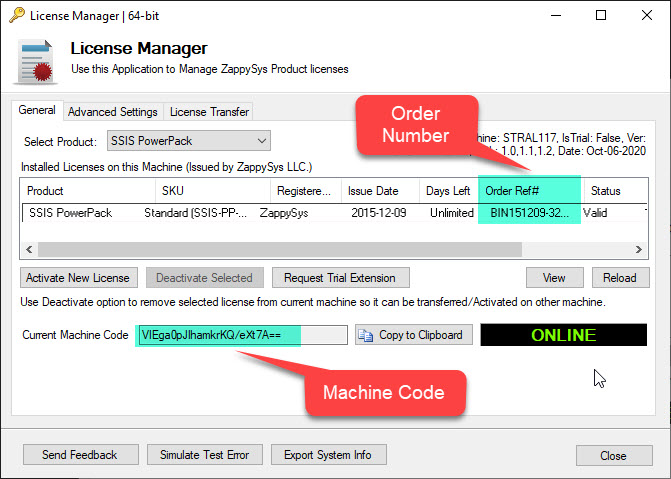Click the Registere... column header
Viewport: 671px width, 479px height.
tap(306, 190)
